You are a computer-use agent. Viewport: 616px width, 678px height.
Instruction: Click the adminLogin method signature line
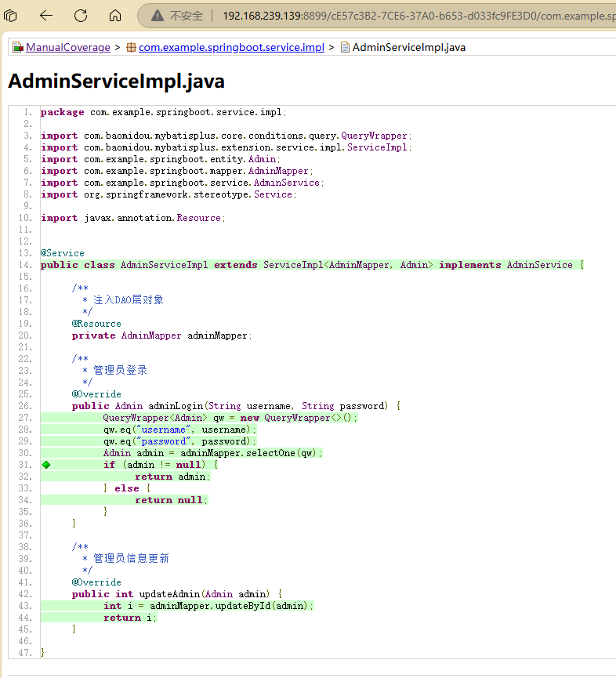pyautogui.click(x=236, y=406)
